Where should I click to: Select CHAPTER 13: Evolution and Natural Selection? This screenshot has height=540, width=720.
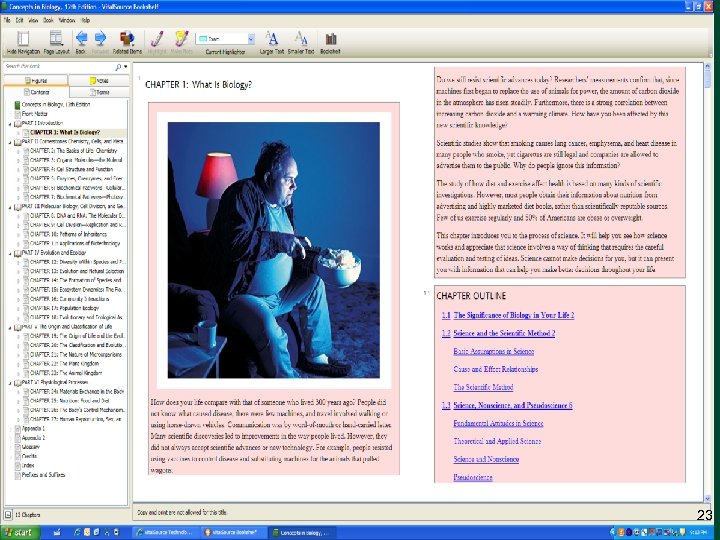[77, 271]
